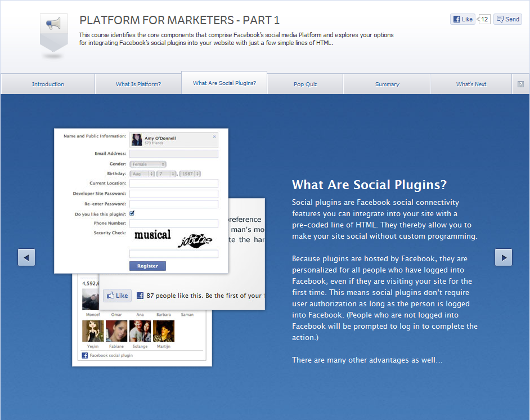Click the Facebook Like button in header
Viewport: 530px width, 420px height.
462,19
